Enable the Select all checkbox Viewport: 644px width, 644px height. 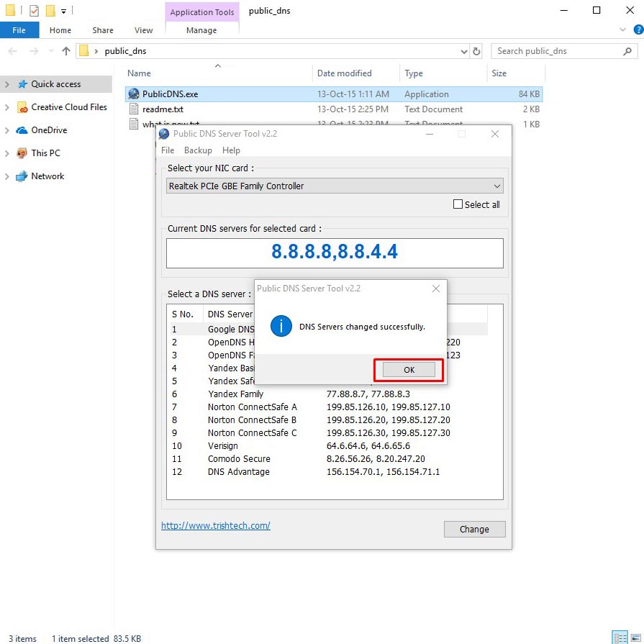tap(458, 204)
